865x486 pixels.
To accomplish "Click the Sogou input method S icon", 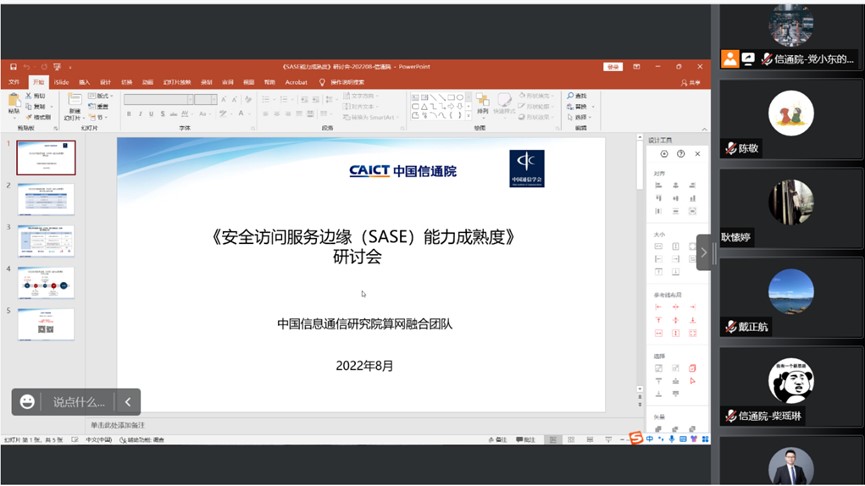I will pos(636,439).
